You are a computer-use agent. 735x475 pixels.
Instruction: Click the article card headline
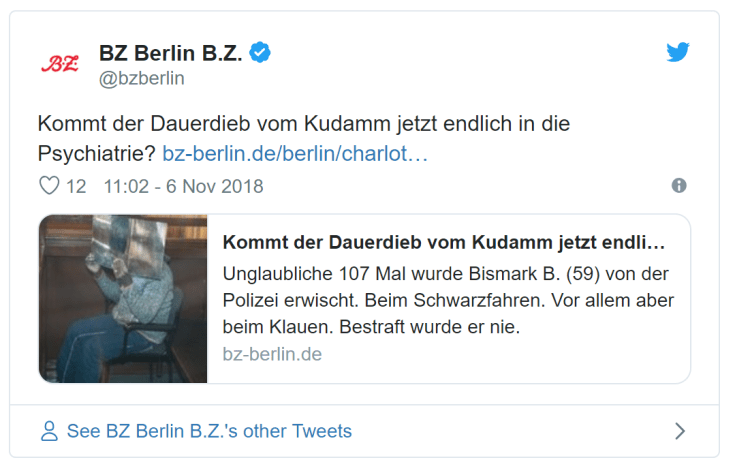443,243
